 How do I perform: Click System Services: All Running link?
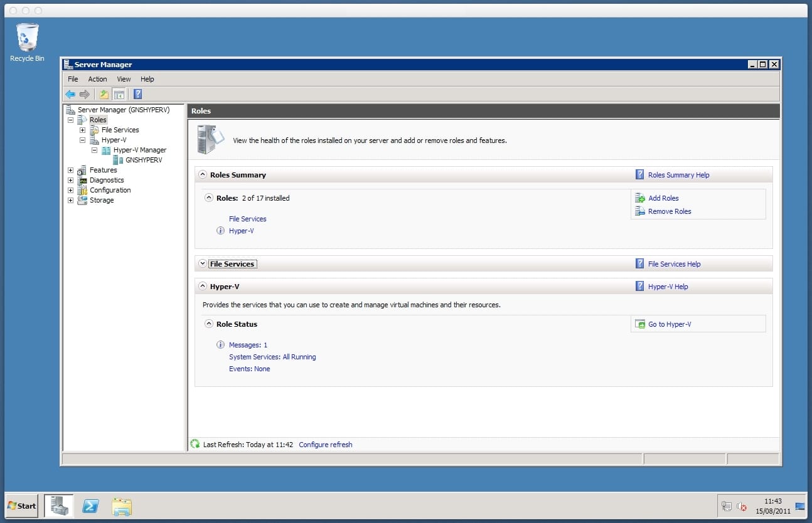tap(272, 357)
